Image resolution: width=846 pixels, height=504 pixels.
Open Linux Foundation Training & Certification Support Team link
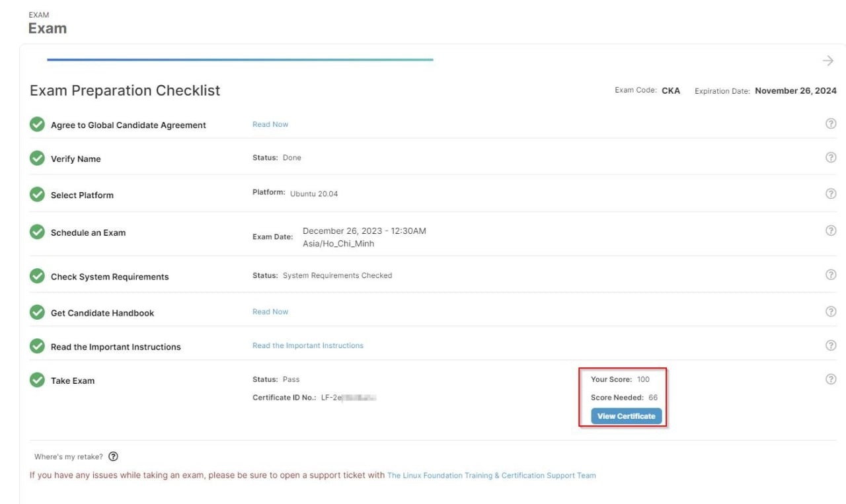(491, 476)
